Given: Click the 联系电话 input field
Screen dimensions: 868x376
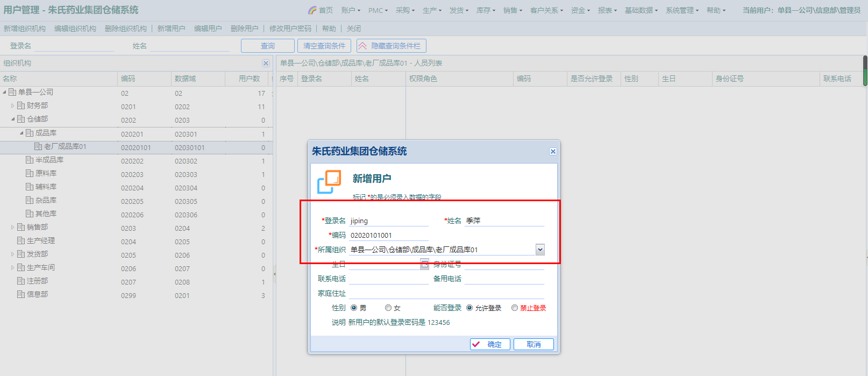Looking at the screenshot, I should (388, 279).
